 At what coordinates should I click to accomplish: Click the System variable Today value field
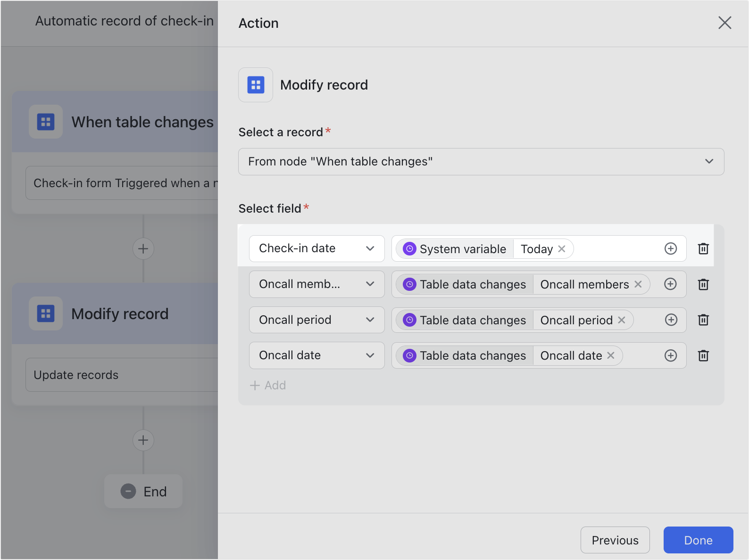click(539, 248)
